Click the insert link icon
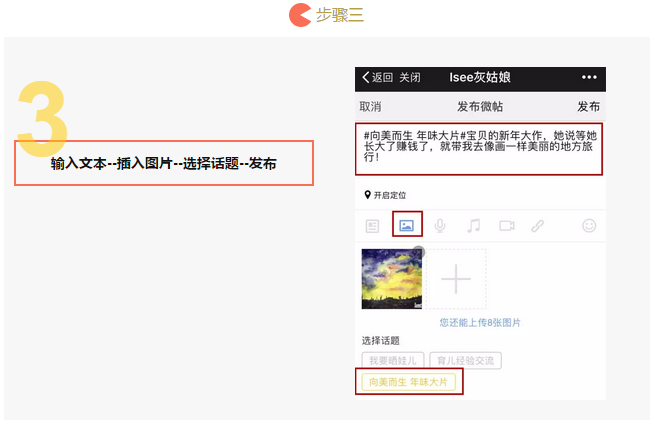 [538, 226]
